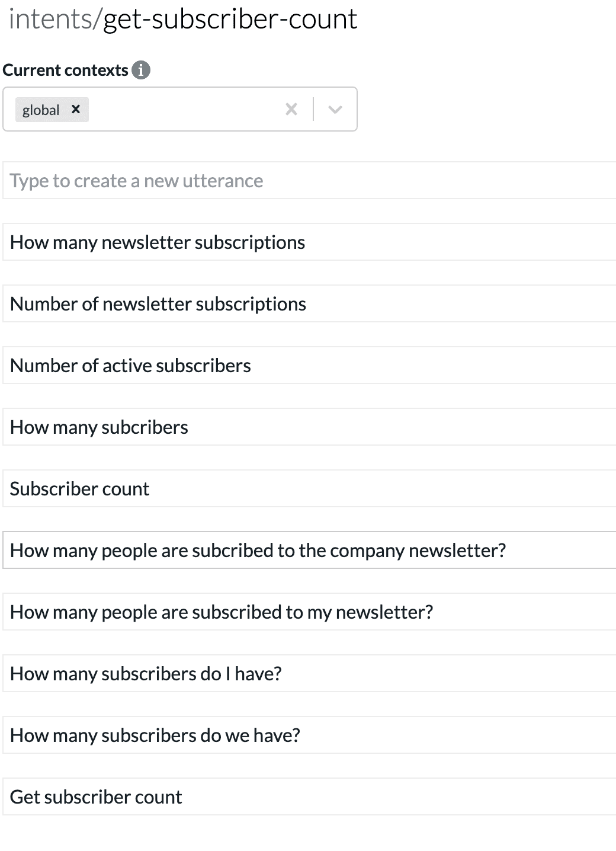Edit 'subscribed to my newsletter' utterance
616x851 pixels.
(x=310, y=612)
